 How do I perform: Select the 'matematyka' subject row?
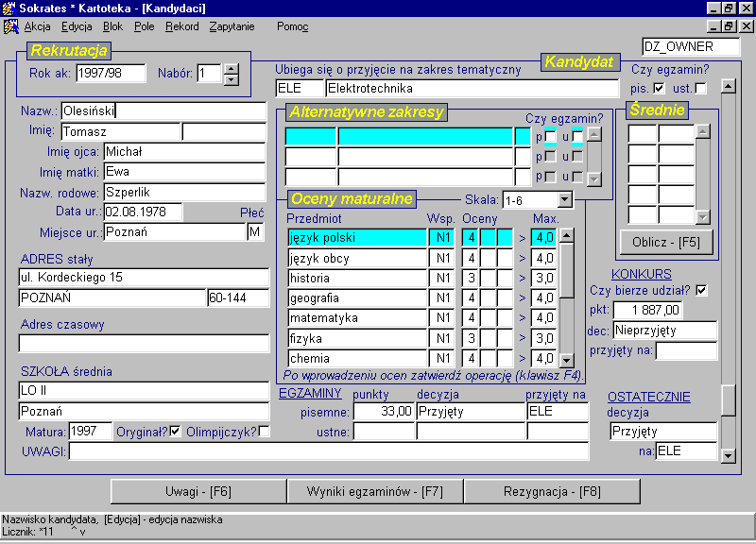pyautogui.click(x=357, y=318)
